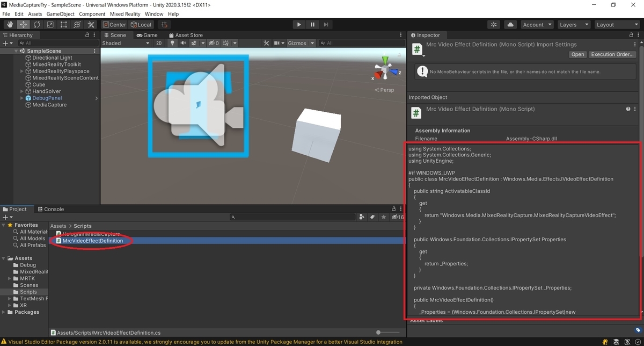The height and width of the screenshot is (346, 644).
Task: Expand the Packages folder
Action: (4, 312)
